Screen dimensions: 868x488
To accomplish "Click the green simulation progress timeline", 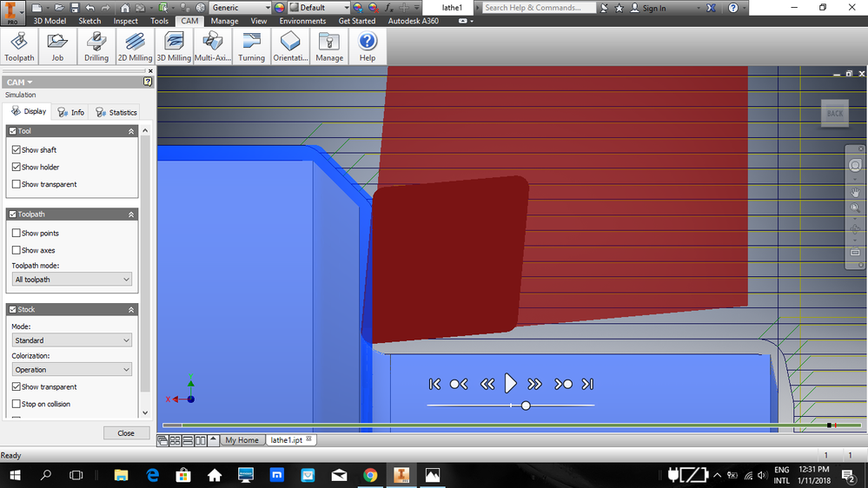I will pyautogui.click(x=512, y=425).
